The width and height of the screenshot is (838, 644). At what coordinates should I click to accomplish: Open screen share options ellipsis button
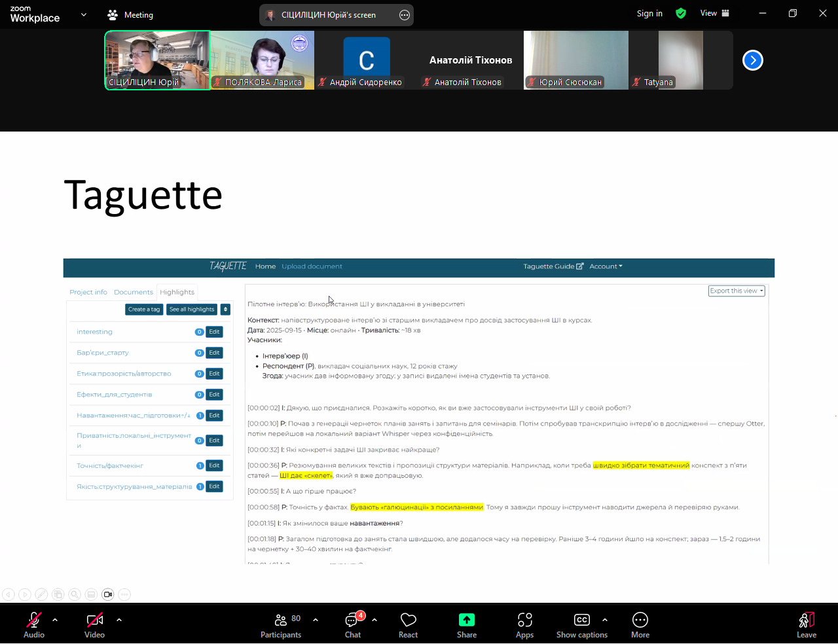tap(405, 15)
